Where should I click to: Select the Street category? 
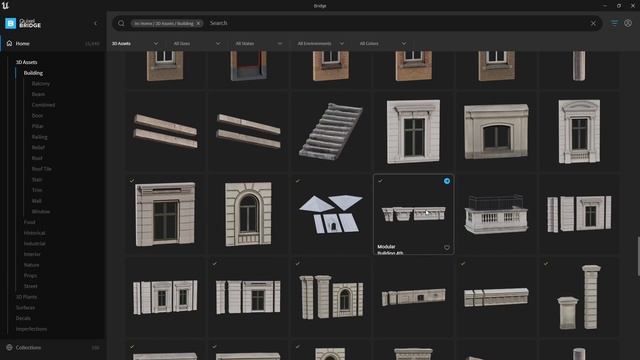click(x=31, y=286)
